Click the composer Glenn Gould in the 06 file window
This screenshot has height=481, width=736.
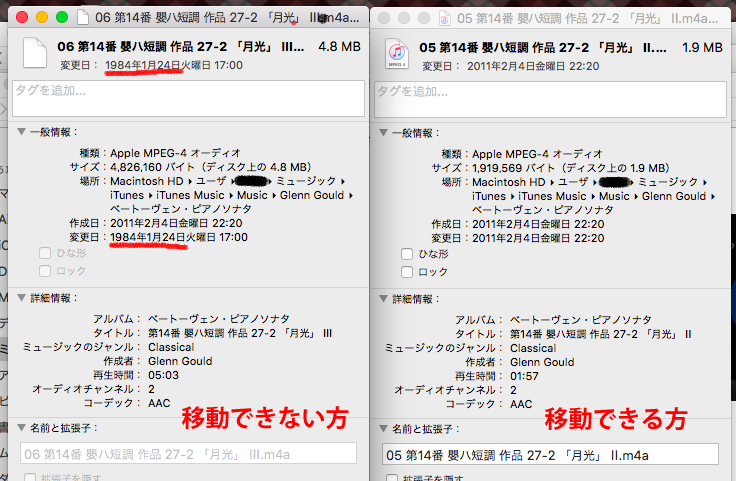[180, 361]
